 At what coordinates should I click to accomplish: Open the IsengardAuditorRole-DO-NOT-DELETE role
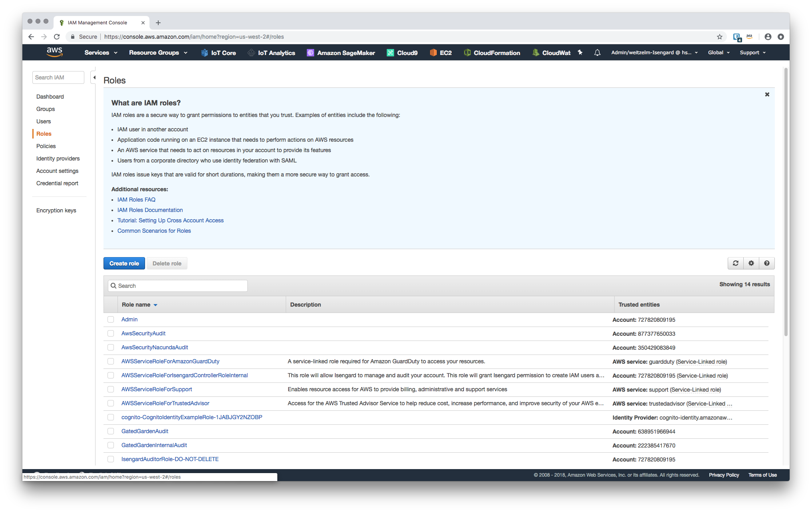coord(170,459)
